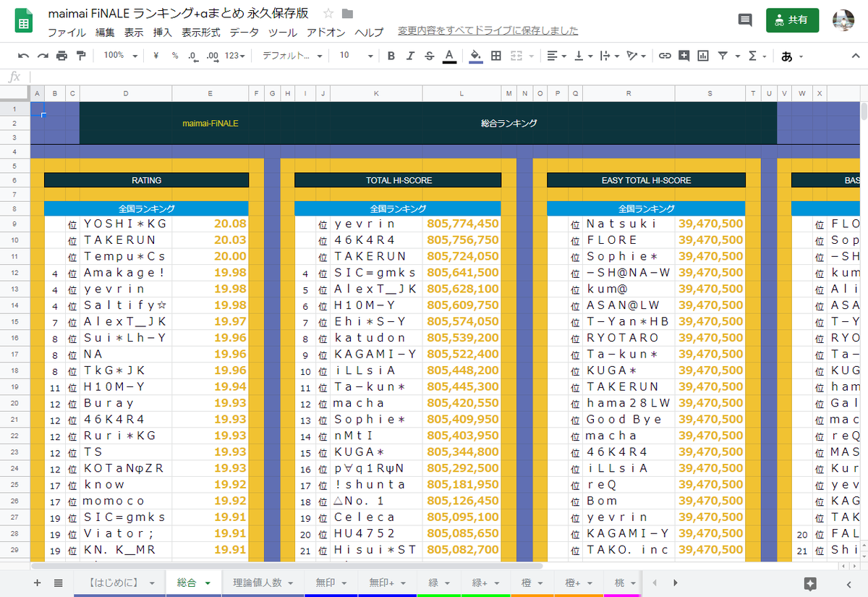868x597 pixels.
Task: Open the ファイル menu
Action: point(67,33)
